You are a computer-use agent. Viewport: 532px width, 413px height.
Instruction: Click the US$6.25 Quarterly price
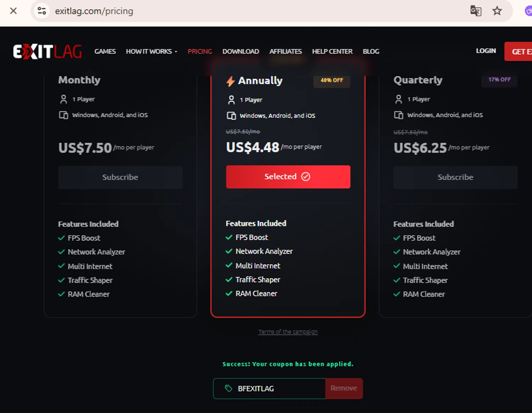[x=420, y=148]
